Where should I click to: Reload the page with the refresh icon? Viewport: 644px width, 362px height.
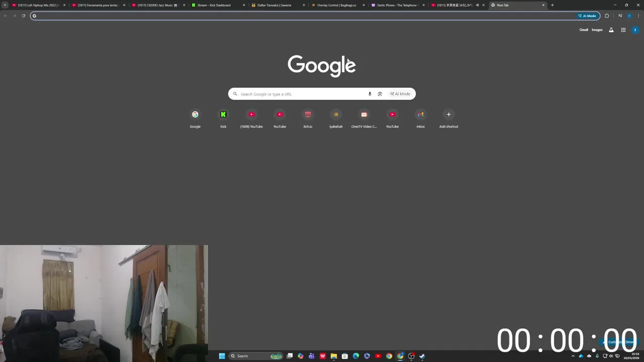point(23,16)
